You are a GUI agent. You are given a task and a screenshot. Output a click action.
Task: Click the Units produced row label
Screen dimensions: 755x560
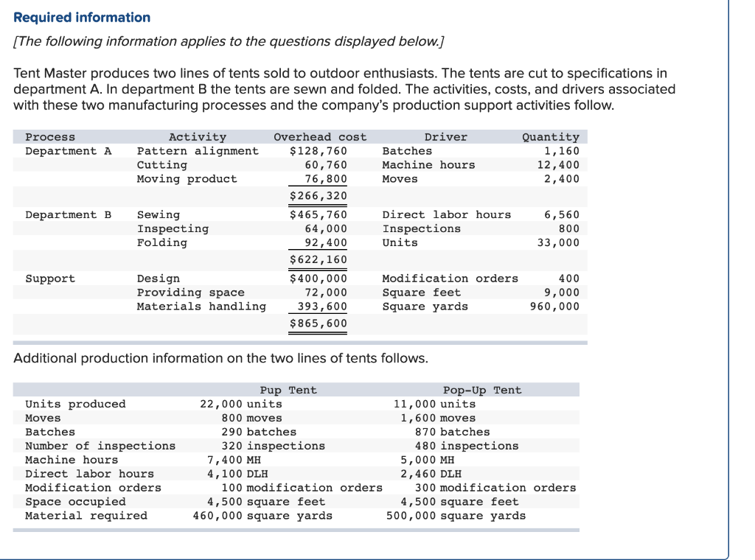click(x=76, y=404)
